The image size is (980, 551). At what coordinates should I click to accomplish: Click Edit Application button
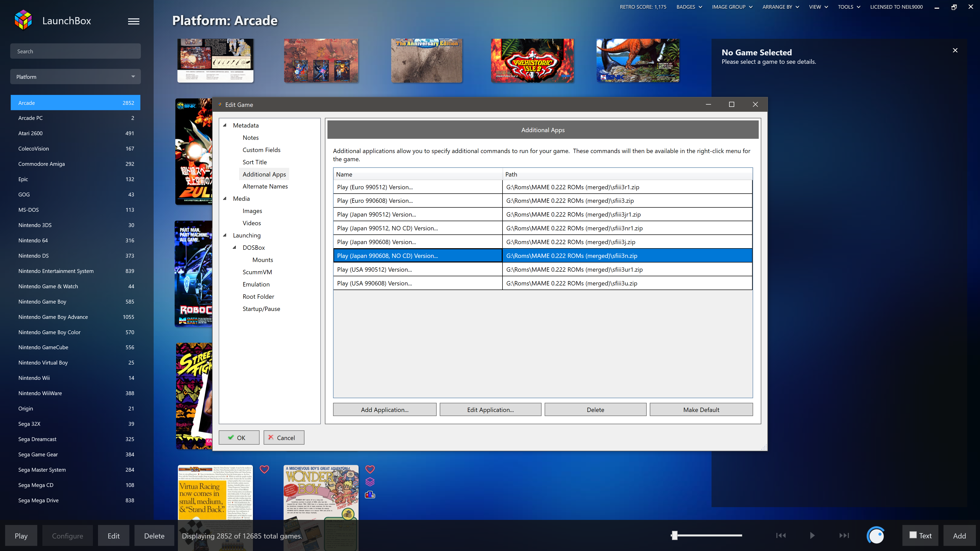(x=490, y=409)
